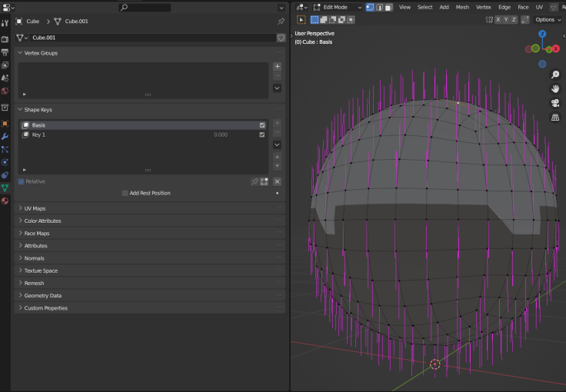
Task: Open the Mesh menu
Action: pyautogui.click(x=462, y=7)
